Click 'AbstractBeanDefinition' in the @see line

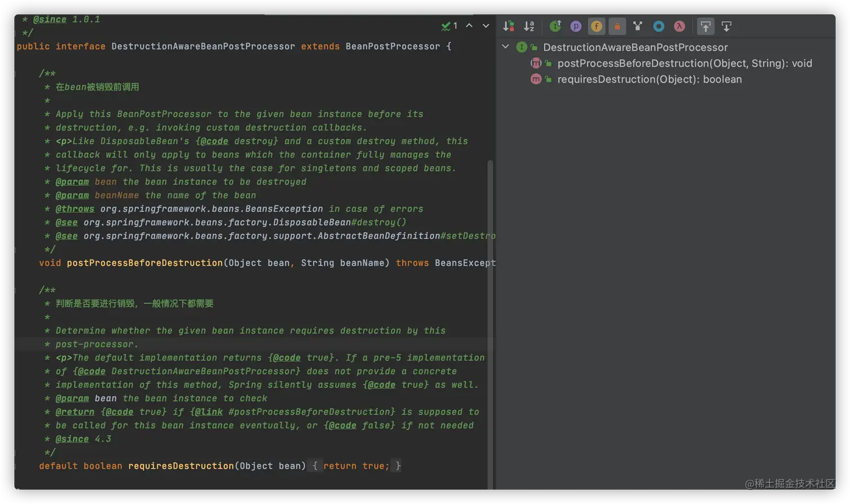tap(378, 236)
